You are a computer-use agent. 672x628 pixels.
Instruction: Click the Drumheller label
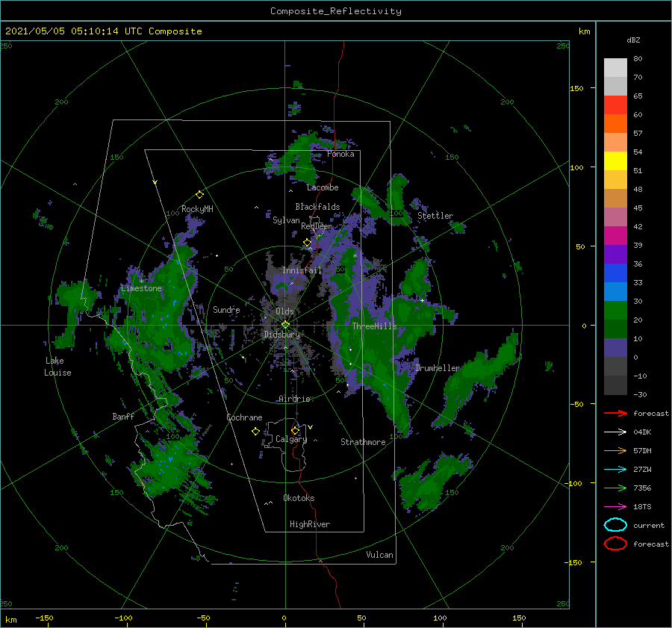tap(438, 368)
